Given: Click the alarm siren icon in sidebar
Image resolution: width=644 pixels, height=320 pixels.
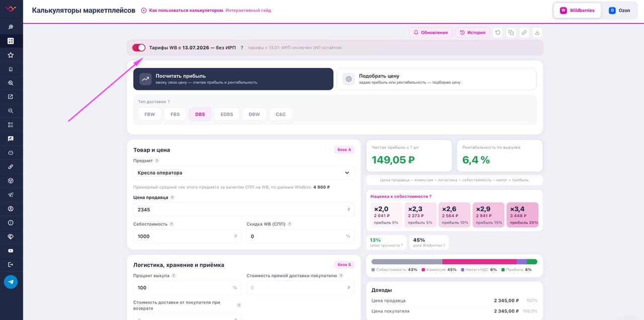Looking at the screenshot, I should click(x=11, y=69).
